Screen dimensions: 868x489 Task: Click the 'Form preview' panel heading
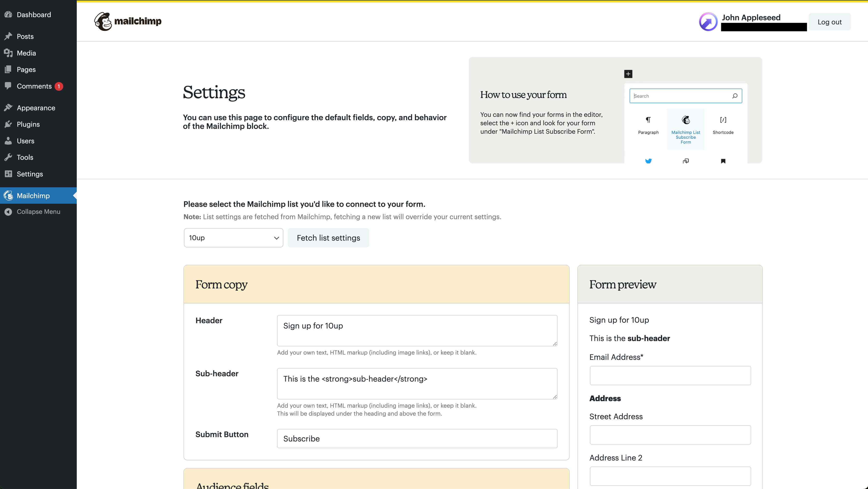click(x=623, y=284)
